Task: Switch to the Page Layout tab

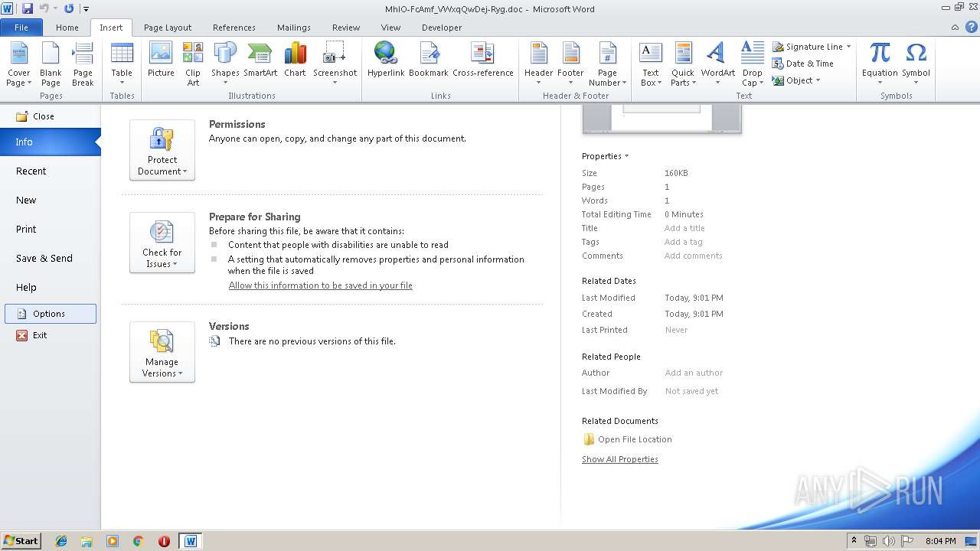Action: tap(168, 28)
